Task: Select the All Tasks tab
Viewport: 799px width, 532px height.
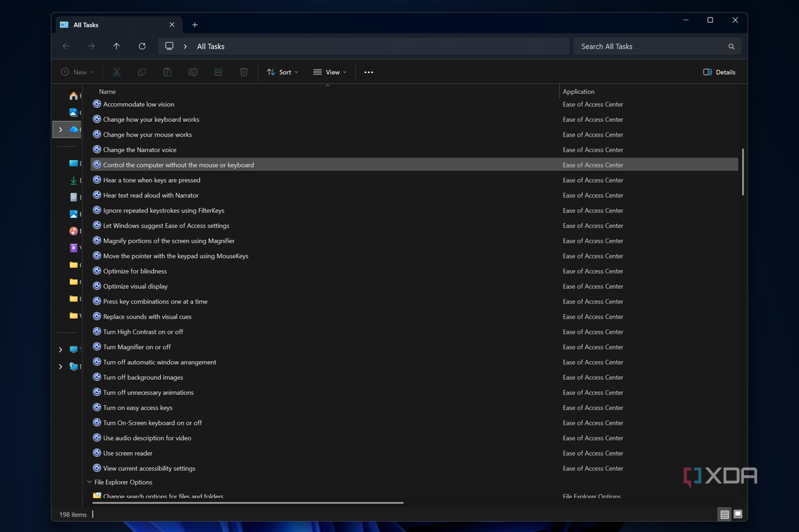Action: coord(117,25)
